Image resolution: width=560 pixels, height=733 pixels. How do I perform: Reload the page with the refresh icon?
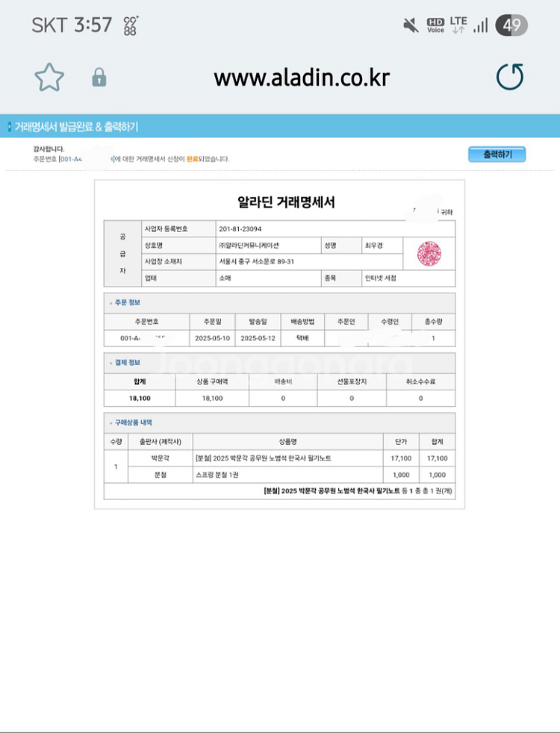[x=509, y=77]
